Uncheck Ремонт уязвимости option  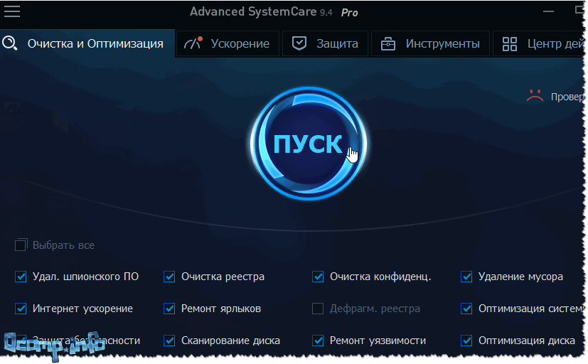click(318, 341)
